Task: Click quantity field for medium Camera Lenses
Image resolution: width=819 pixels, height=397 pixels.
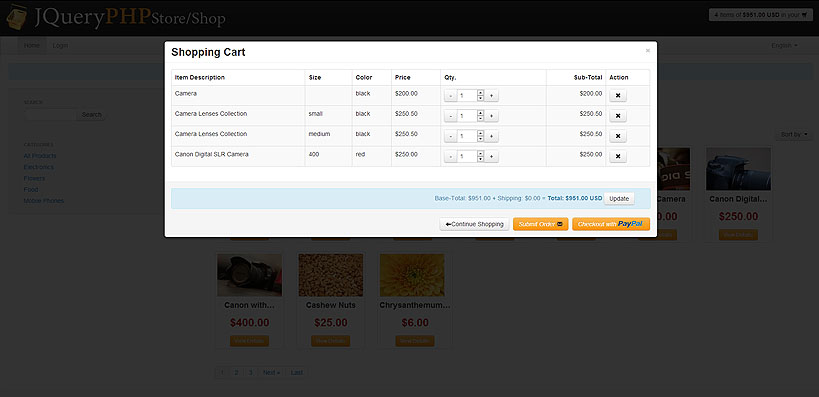Action: (467, 136)
